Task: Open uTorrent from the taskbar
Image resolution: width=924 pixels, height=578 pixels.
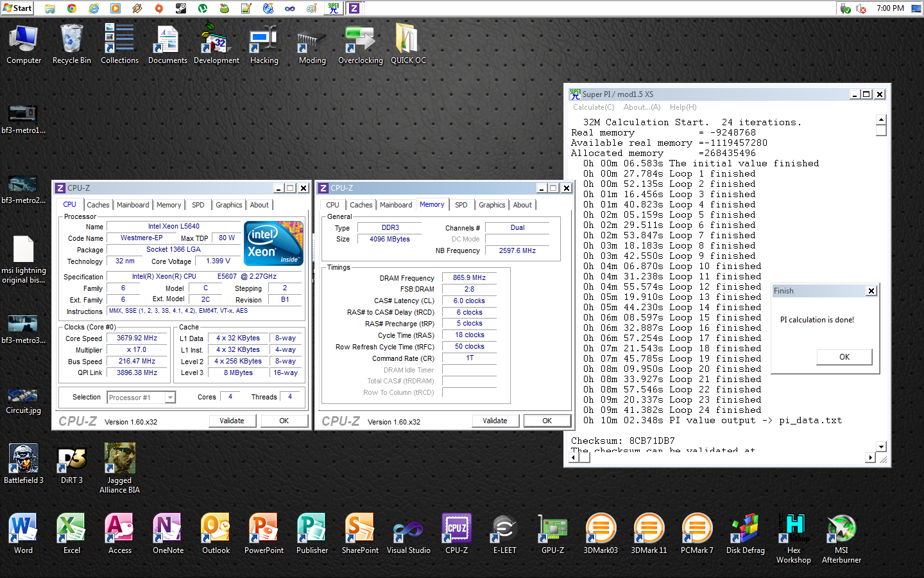Action: (x=203, y=8)
